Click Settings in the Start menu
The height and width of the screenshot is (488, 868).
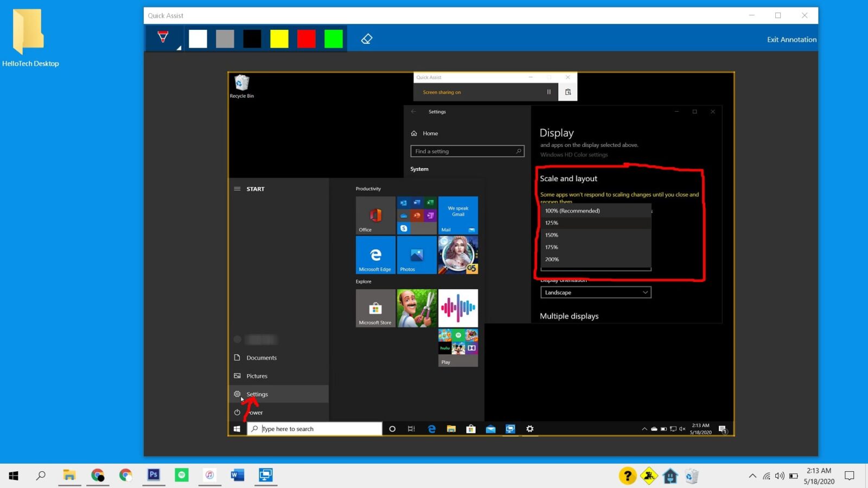(x=257, y=394)
